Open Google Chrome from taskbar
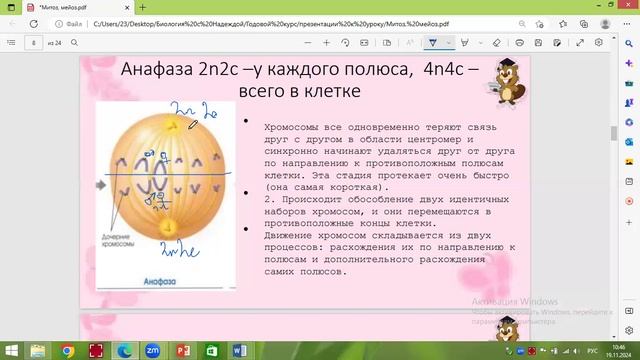The height and width of the screenshot is (360, 640). point(68,351)
